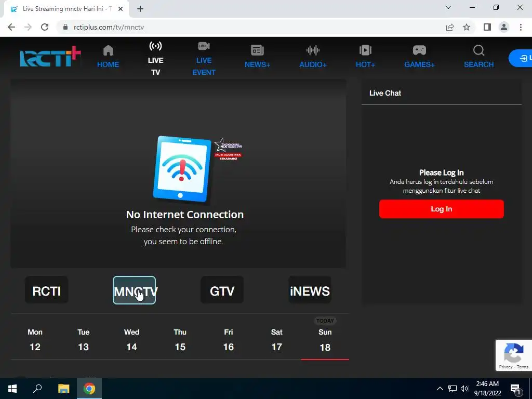532x399 pixels.
Task: Show hidden system tray icons
Action: pyautogui.click(x=440, y=389)
